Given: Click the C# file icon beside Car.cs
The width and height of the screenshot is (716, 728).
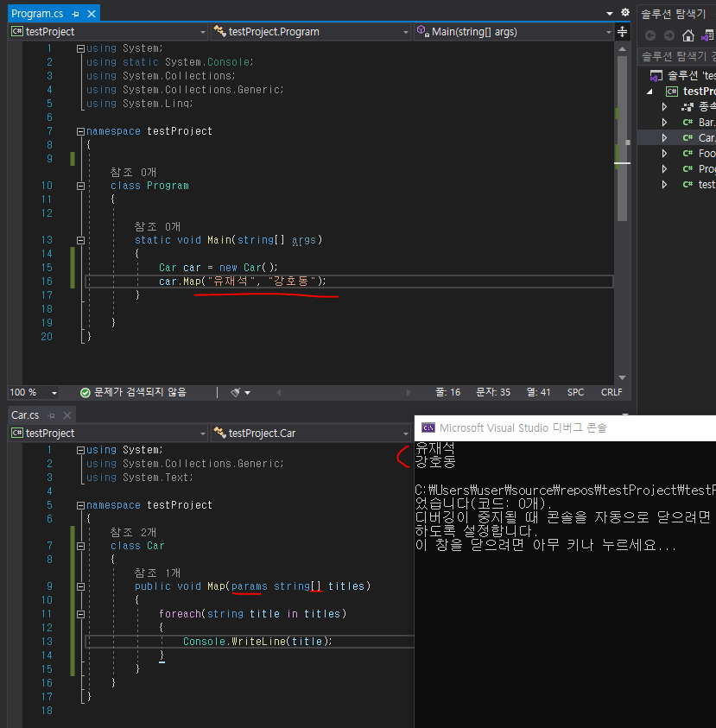Looking at the screenshot, I should 688,136.
